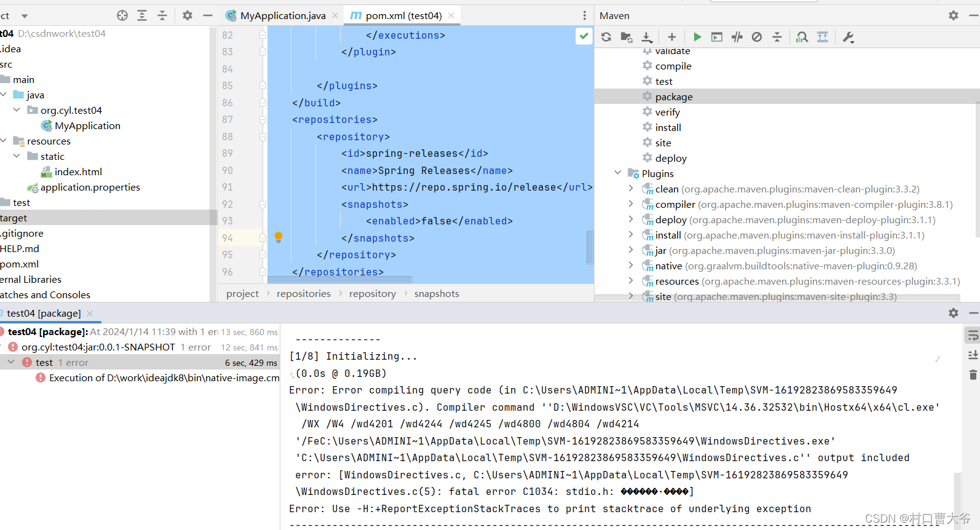Add Maven project with plus icon

click(672, 37)
